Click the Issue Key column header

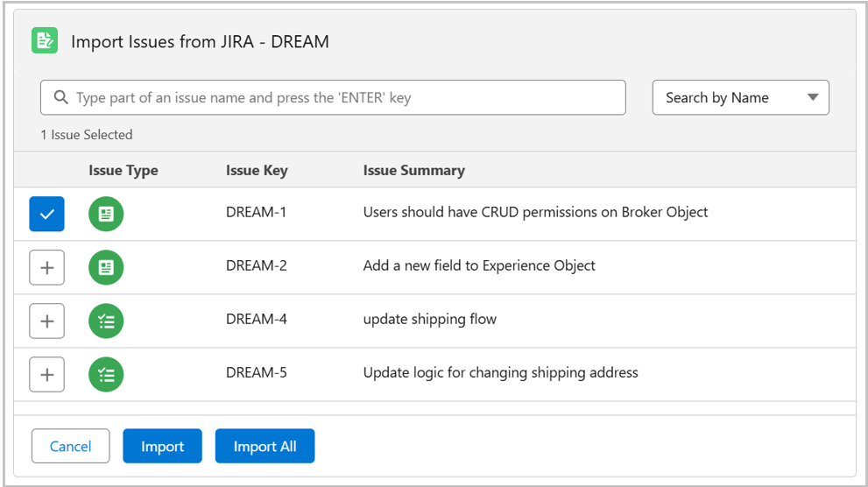click(257, 171)
